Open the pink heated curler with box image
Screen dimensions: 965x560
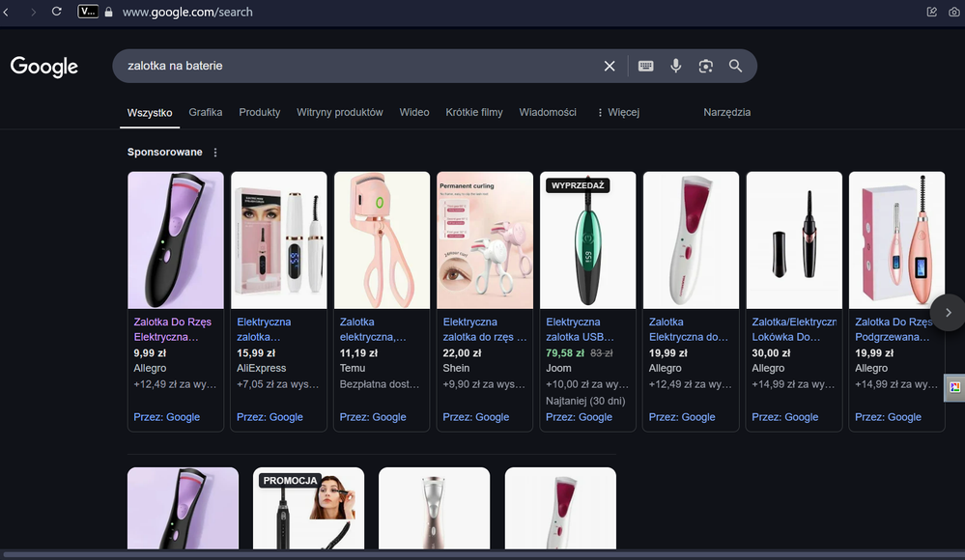[x=896, y=240]
